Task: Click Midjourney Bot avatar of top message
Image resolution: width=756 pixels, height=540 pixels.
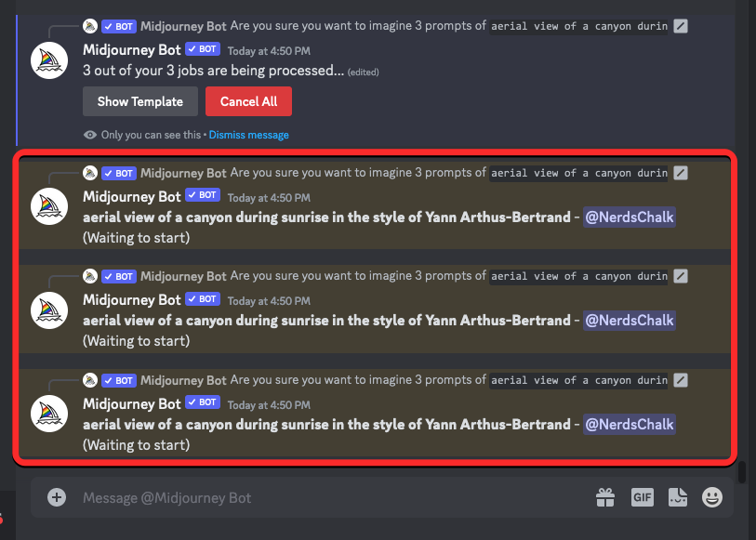Action: [x=49, y=60]
